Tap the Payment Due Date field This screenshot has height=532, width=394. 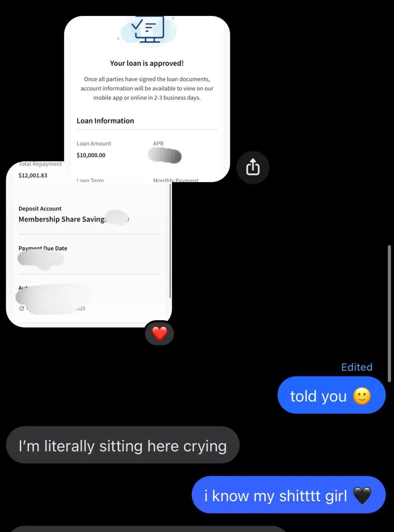click(x=89, y=254)
